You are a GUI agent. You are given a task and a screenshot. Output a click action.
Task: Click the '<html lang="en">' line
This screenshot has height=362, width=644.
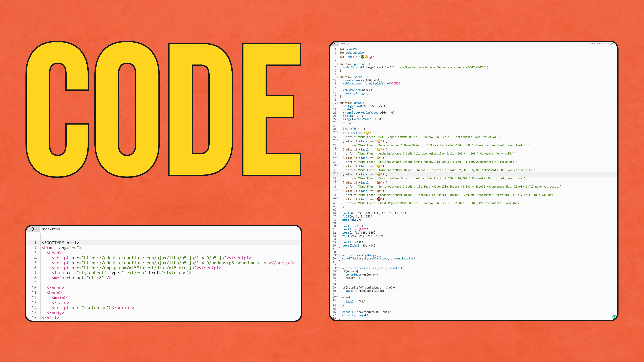pyautogui.click(x=62, y=248)
